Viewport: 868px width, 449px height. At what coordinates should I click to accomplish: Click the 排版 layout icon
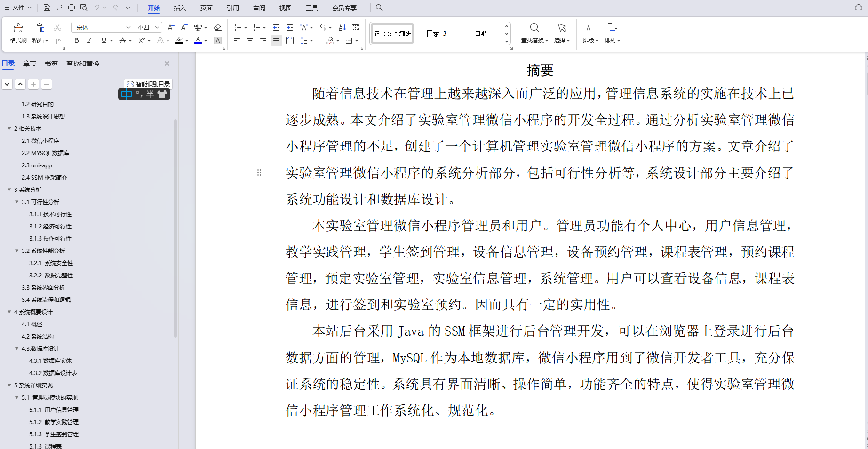[x=590, y=28]
